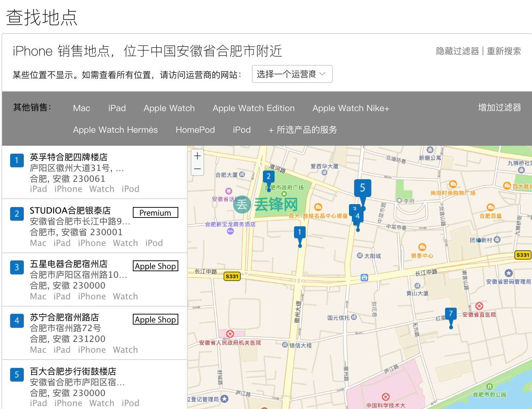Click the number 3 badge in results list
This screenshot has width=532, height=409.
pyautogui.click(x=17, y=267)
